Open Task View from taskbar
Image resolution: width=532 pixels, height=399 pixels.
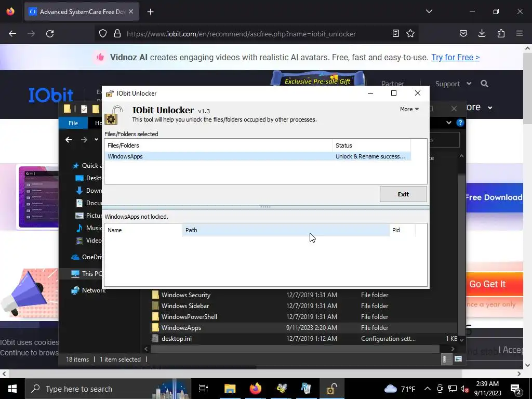point(204,389)
